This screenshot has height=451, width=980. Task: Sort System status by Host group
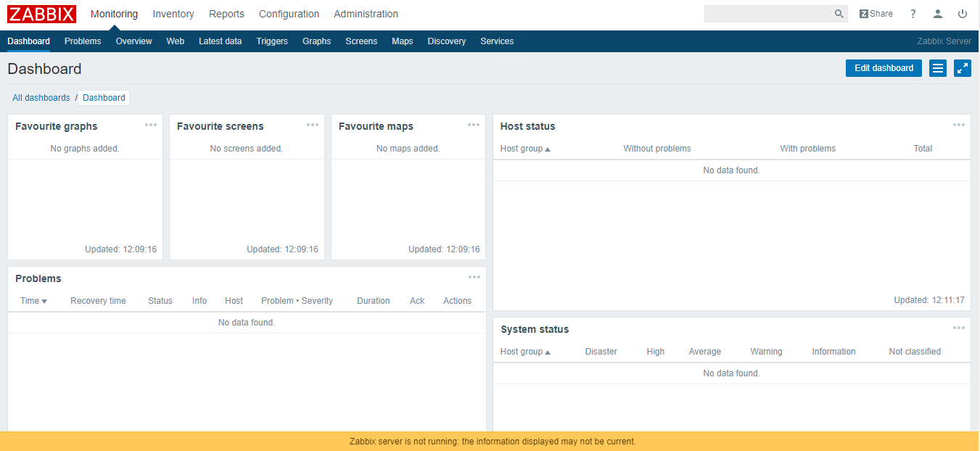click(525, 352)
